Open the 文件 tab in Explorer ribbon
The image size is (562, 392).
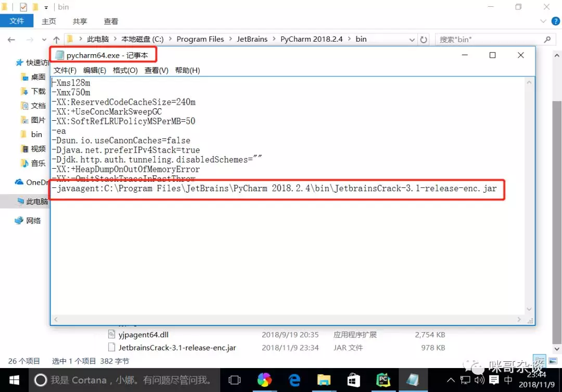coord(17,21)
